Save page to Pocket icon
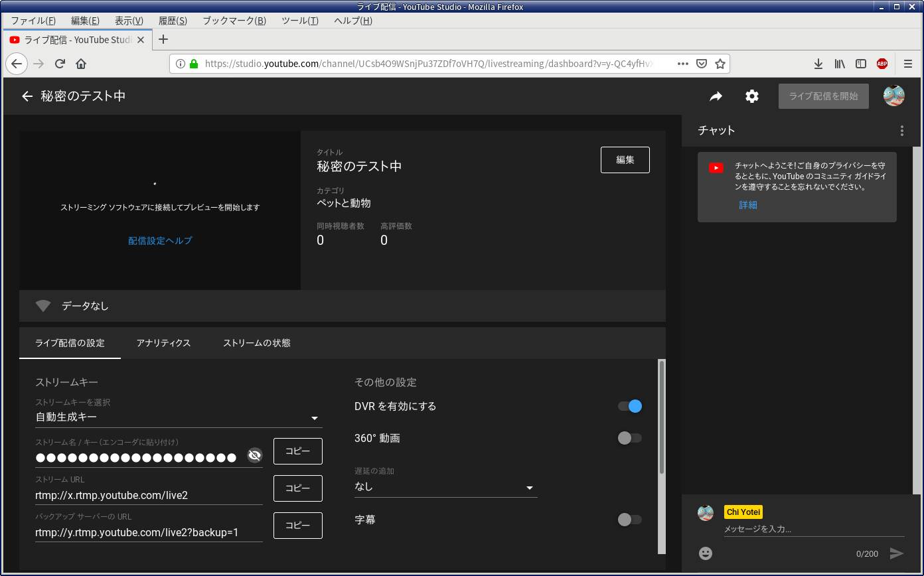 pos(702,64)
